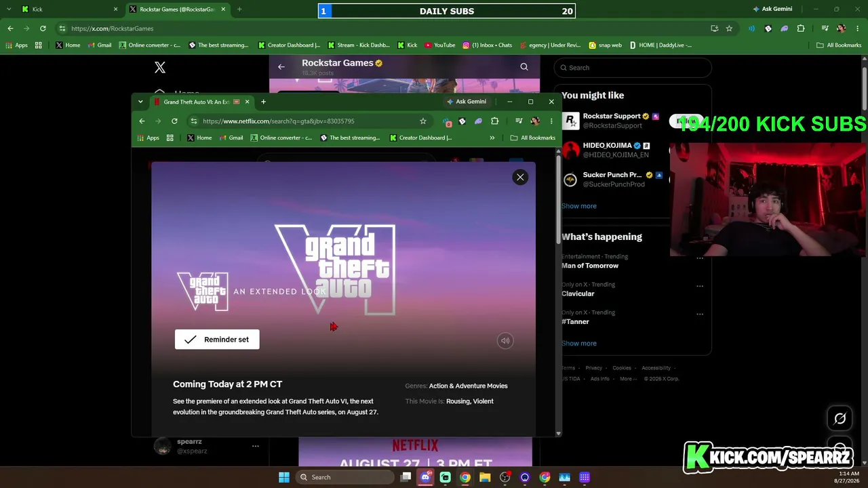Screen dimensions: 868x488
Task: Open All Bookmarks folder in Netflix window
Action: point(532,138)
